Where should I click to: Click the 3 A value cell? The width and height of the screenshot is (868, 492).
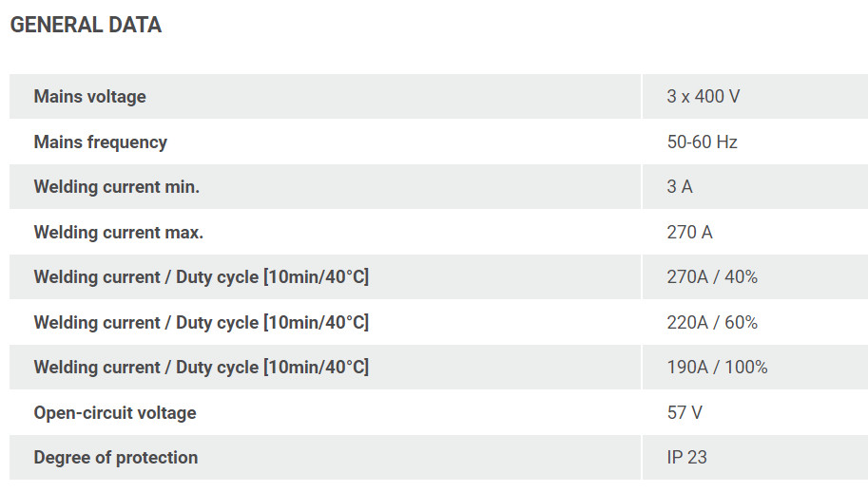[680, 187]
